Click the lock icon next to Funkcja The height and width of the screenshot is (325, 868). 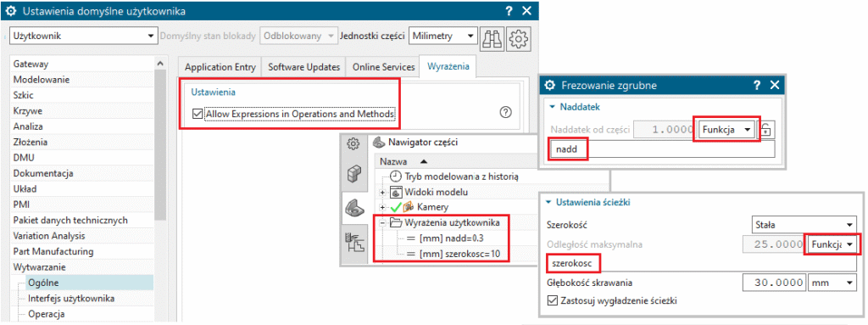765,129
